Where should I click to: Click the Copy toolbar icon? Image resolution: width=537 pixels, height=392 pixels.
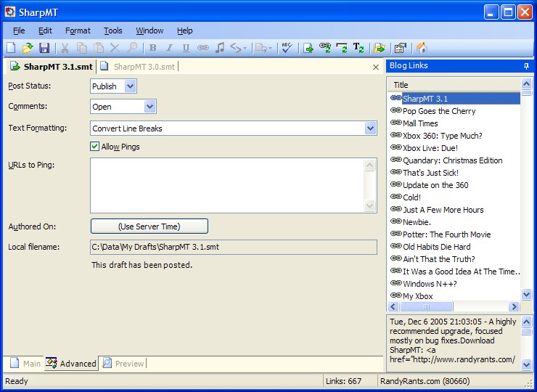point(81,48)
